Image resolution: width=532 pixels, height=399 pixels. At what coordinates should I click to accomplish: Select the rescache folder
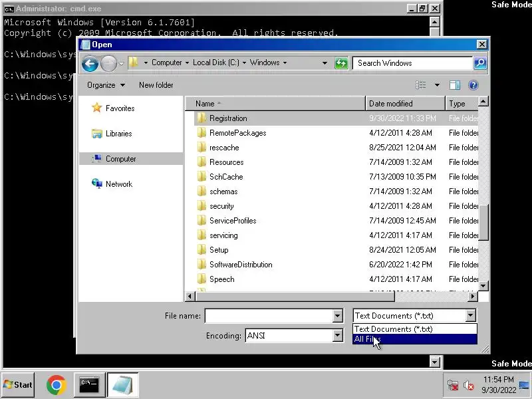(x=336, y=147)
